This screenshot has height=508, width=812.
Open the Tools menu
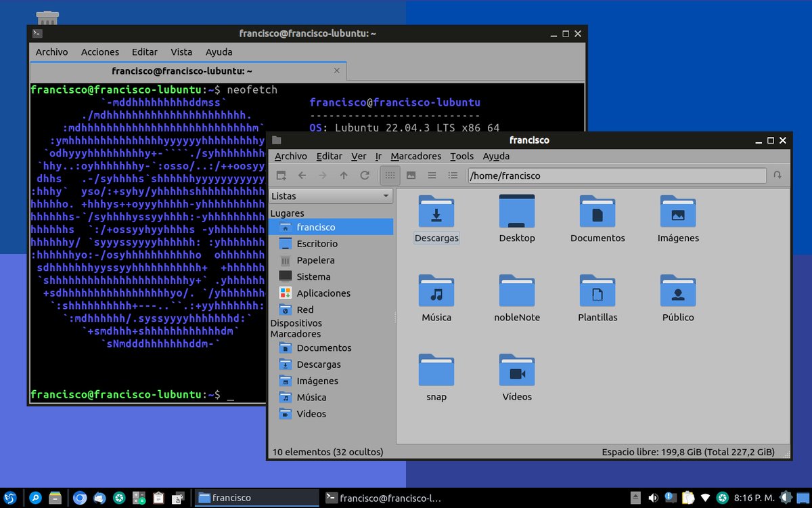[462, 156]
